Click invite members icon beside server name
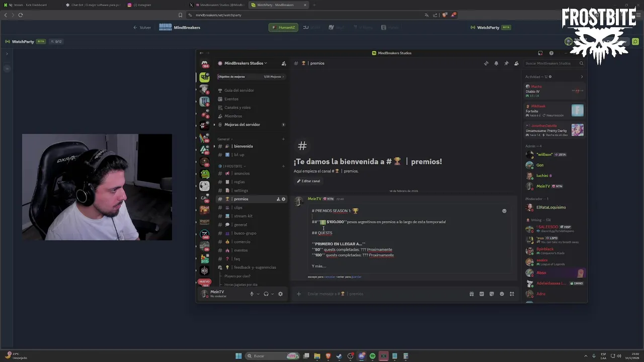The width and height of the screenshot is (644, 362). point(284,63)
